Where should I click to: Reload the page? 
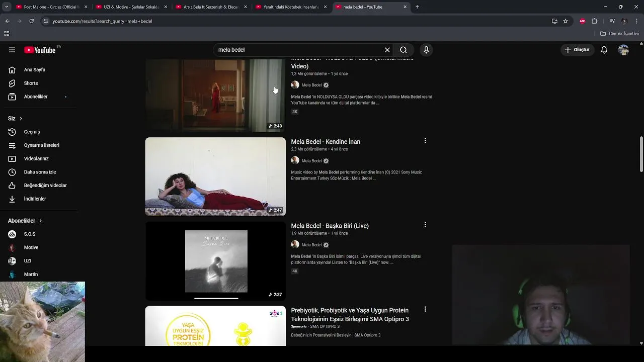(x=31, y=21)
